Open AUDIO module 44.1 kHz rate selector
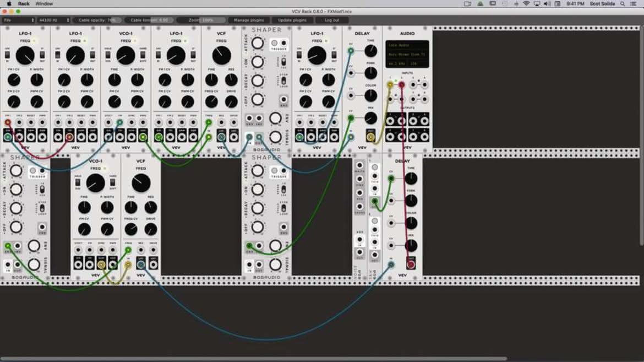This screenshot has height=362, width=644. [398, 64]
